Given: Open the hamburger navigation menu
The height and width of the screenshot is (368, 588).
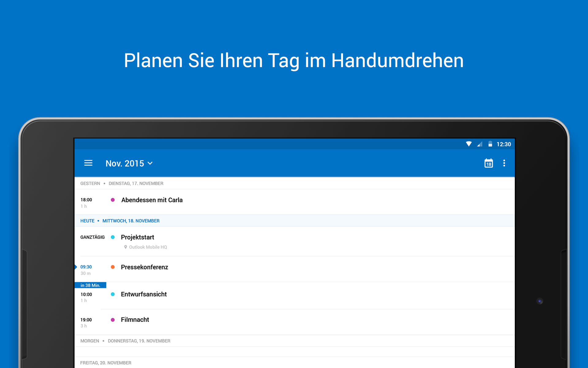Looking at the screenshot, I should tap(88, 163).
